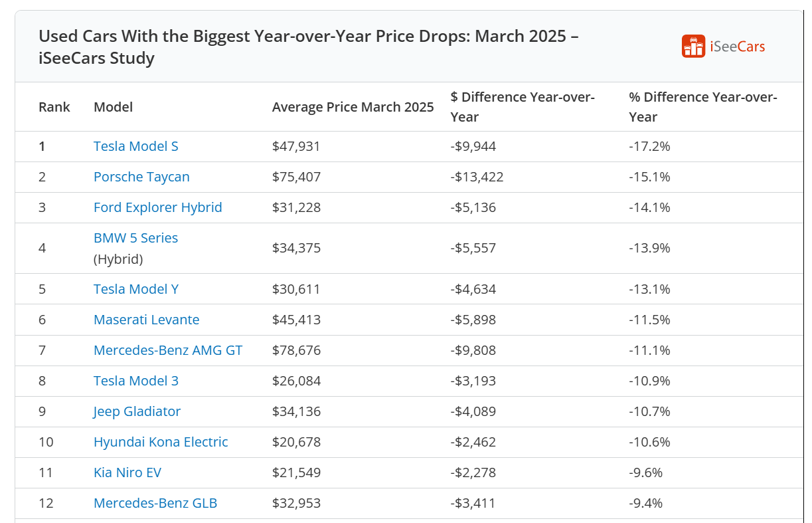812x523 pixels.
Task: Select the $34,375 average price cell
Action: 296,248
